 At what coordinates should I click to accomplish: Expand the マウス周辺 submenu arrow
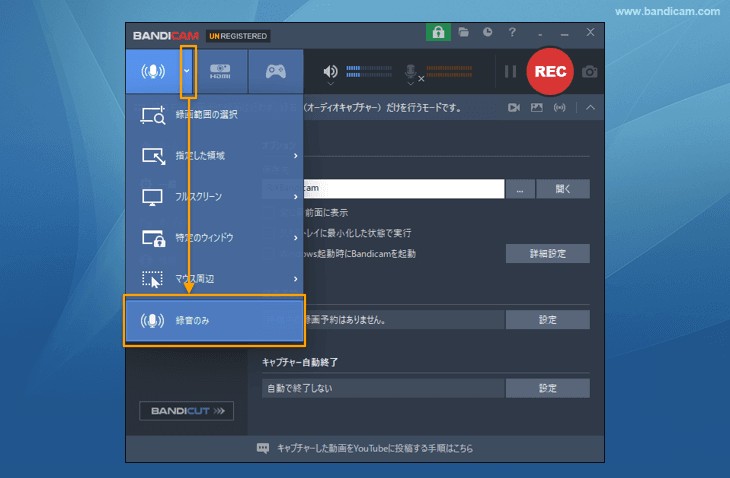coord(296,278)
